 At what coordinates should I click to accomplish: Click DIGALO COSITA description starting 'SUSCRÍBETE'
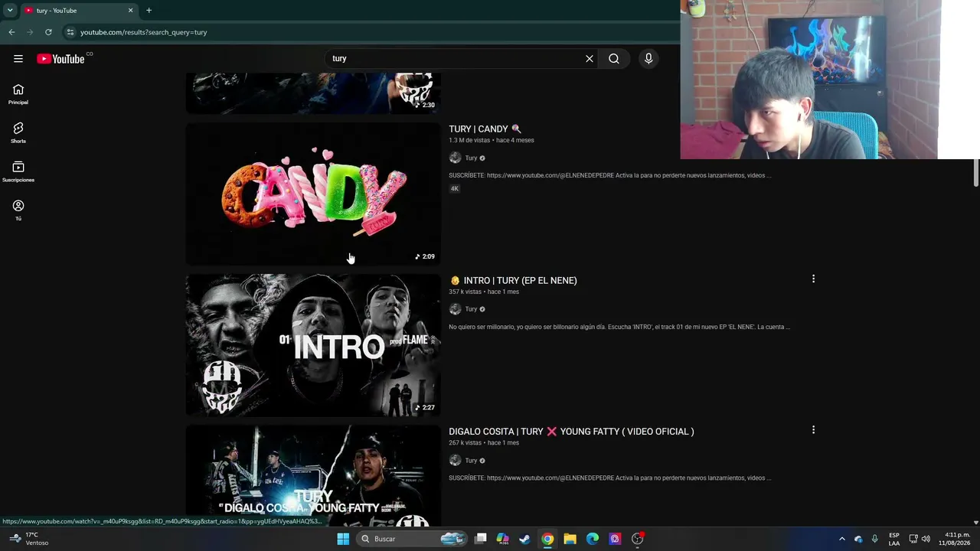click(609, 478)
